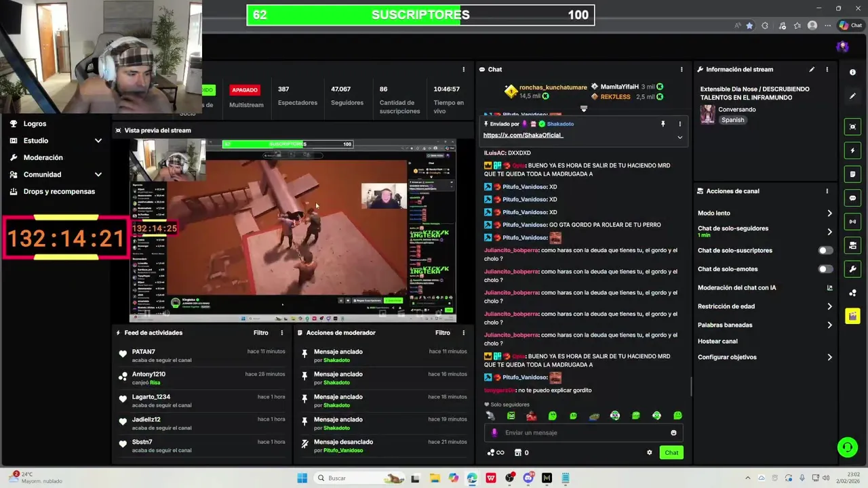Open stream info icon in right sidebar

click(852, 73)
